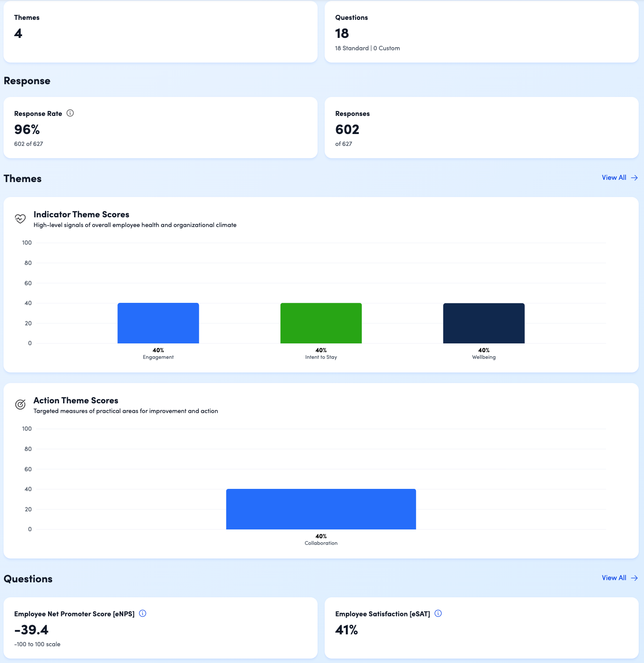Select the Employee Net Promoter Score card

[160, 628]
